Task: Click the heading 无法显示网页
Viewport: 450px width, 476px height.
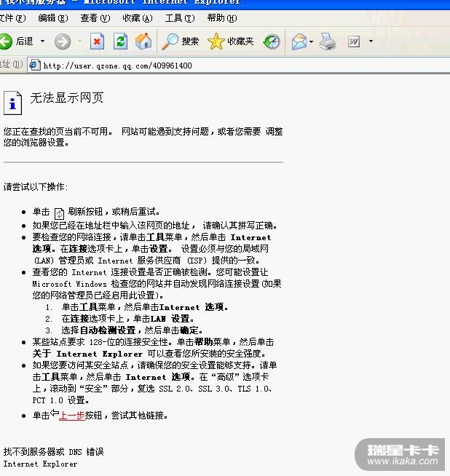Action: coord(67,98)
